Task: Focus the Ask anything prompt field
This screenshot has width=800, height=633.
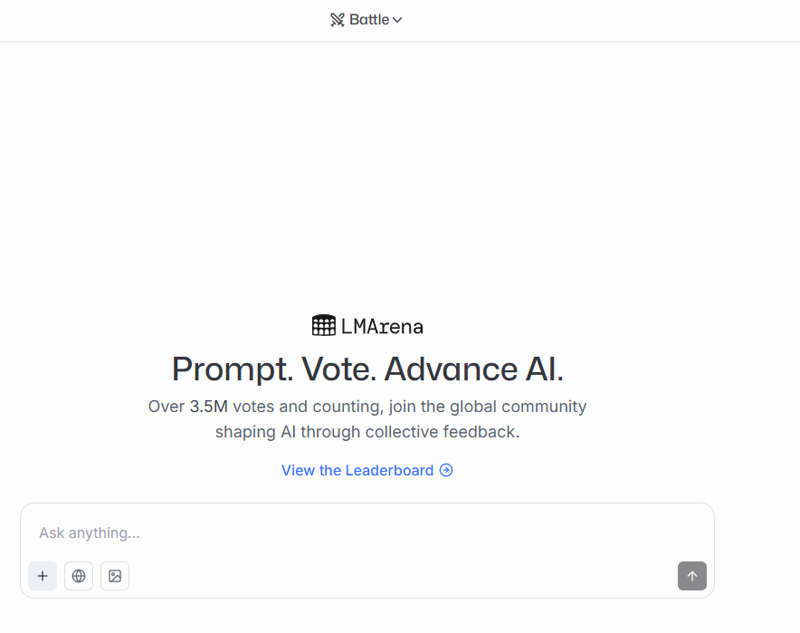Action: coord(367,533)
